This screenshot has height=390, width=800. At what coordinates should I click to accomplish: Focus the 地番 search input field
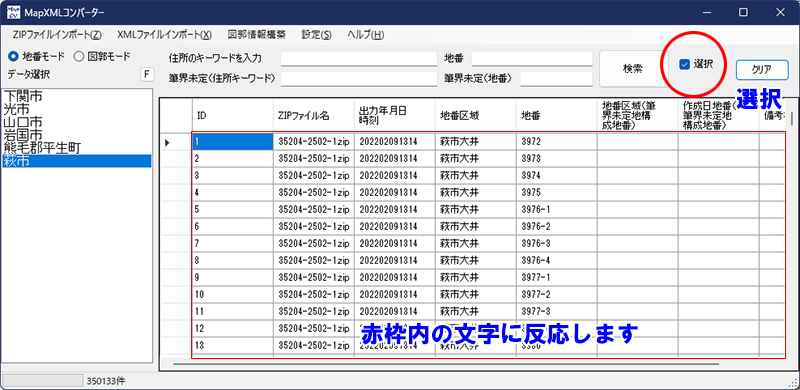tap(532, 59)
